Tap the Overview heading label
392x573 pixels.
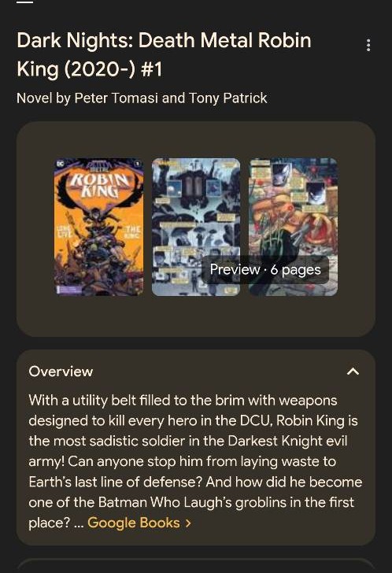(61, 372)
